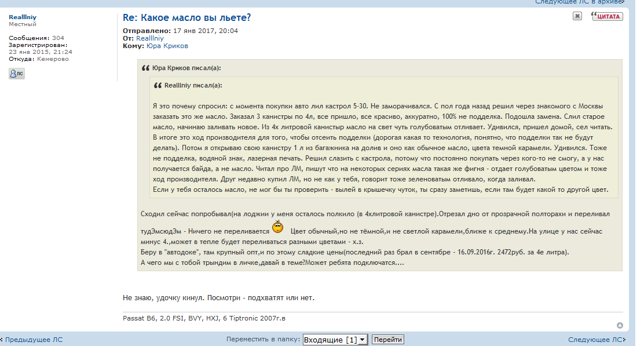This screenshot has width=644, height=346.
Task: Click the reply text 'Не знаю, удочку кинул'
Action: tap(218, 297)
